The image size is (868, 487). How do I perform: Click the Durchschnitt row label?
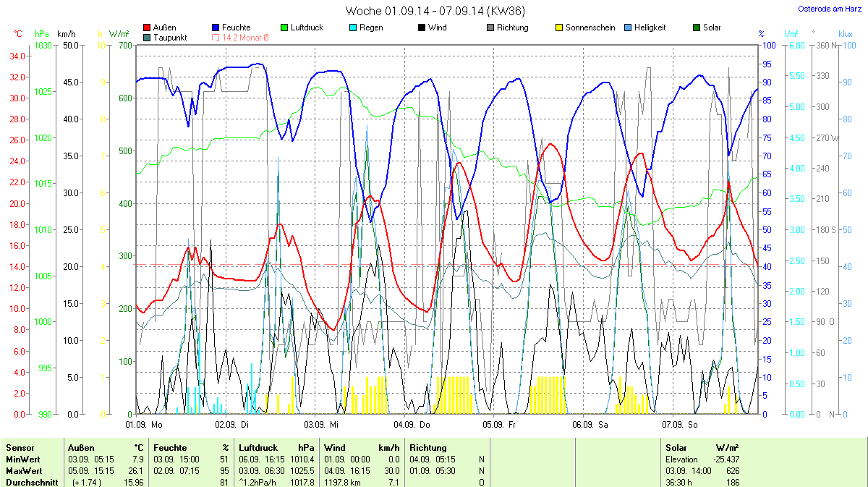point(32,482)
